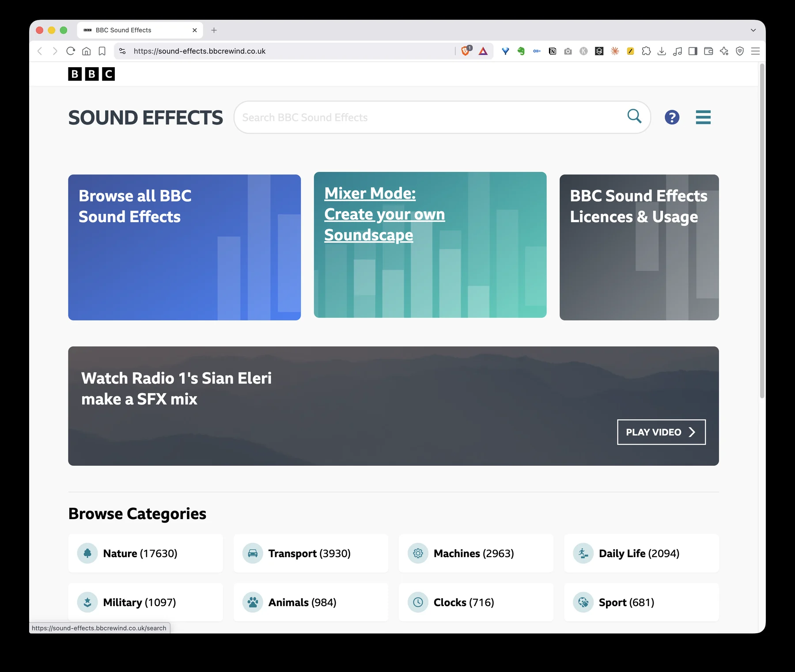Click the camera screenshot extension icon
Image resolution: width=795 pixels, height=672 pixels.
coord(568,51)
